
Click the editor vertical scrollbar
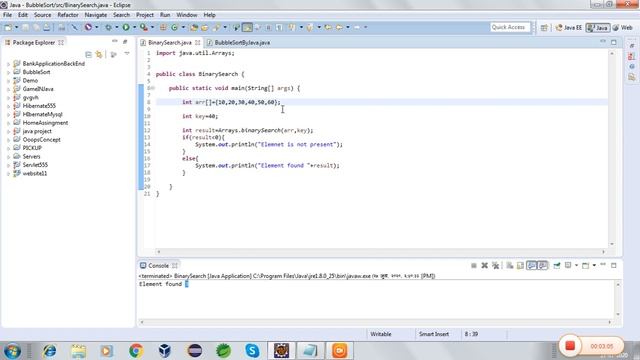click(611, 149)
